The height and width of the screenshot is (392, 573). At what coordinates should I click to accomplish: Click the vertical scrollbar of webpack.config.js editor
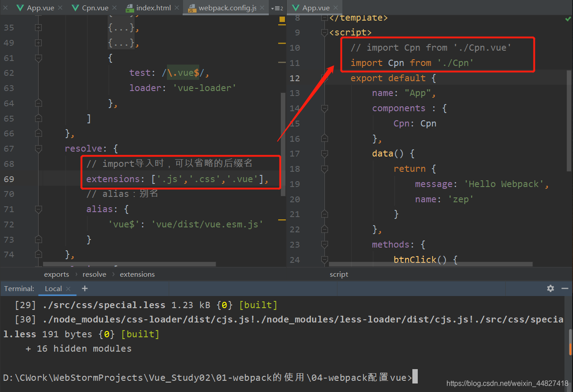coord(283,144)
